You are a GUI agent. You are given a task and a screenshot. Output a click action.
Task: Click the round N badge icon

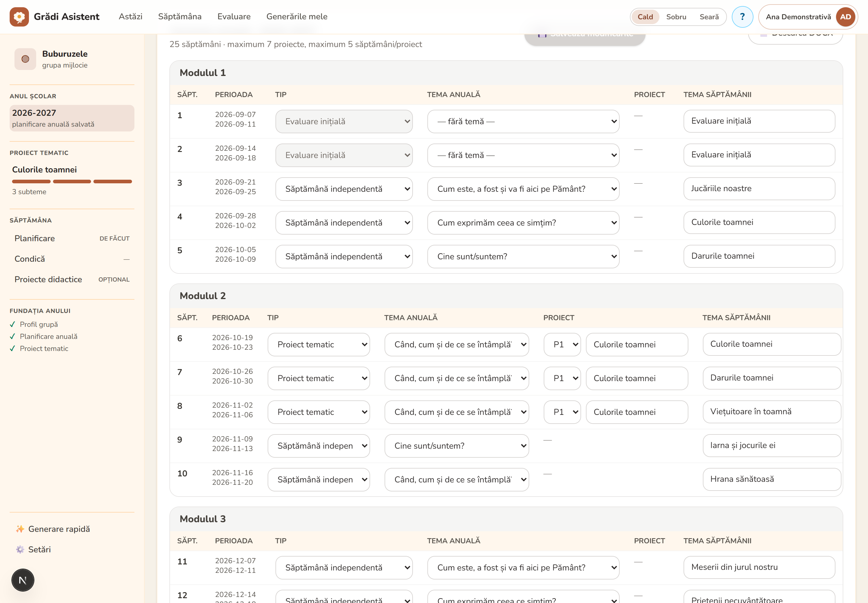23,580
